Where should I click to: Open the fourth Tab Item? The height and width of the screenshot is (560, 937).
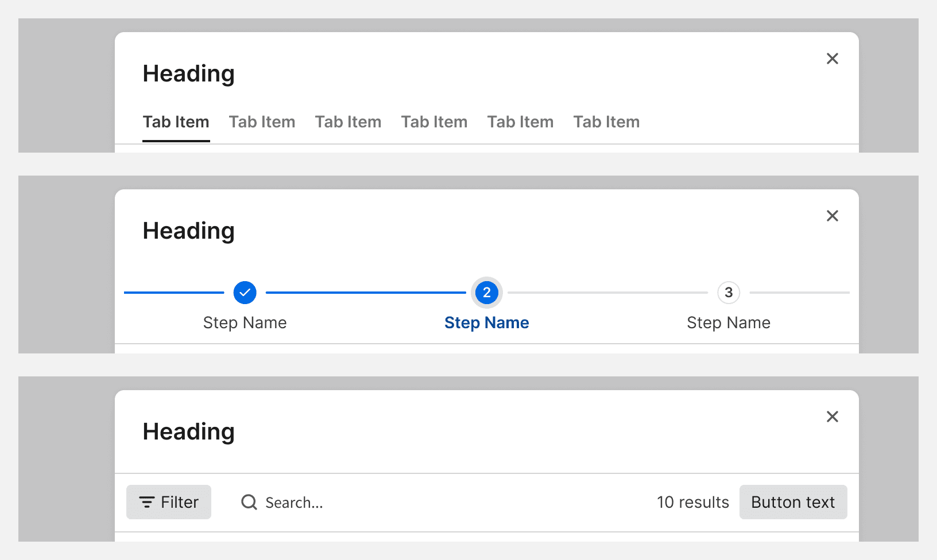(434, 122)
